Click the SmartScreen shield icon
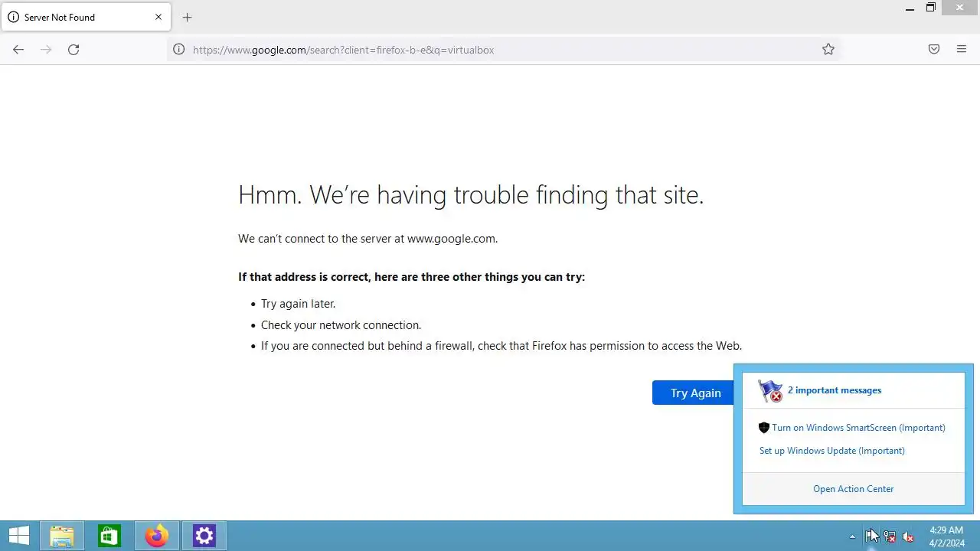 click(763, 428)
